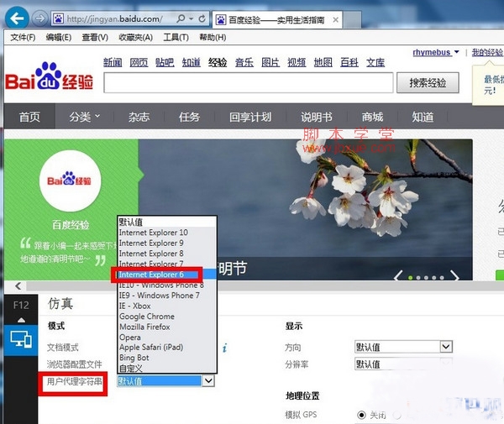
Task: Open the 百科 link
Action: point(349,62)
